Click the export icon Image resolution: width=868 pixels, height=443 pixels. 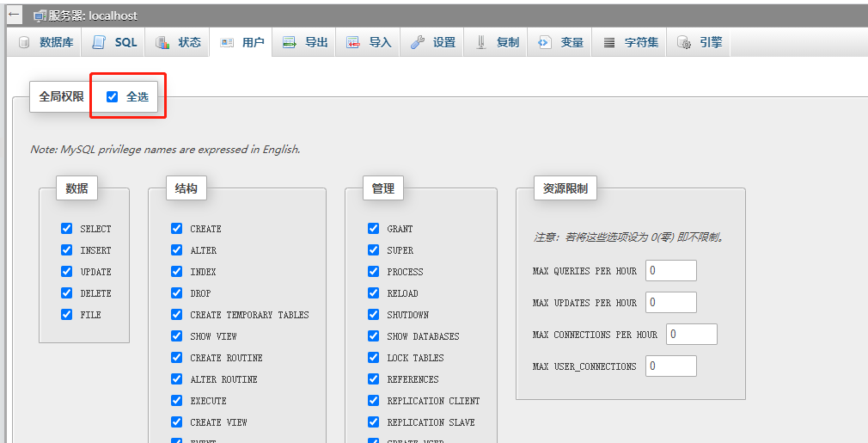click(290, 42)
